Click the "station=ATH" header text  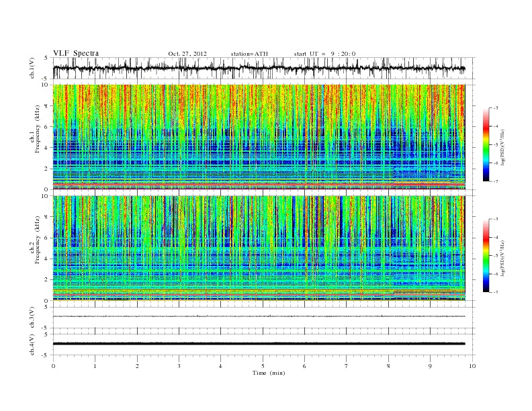(249, 54)
